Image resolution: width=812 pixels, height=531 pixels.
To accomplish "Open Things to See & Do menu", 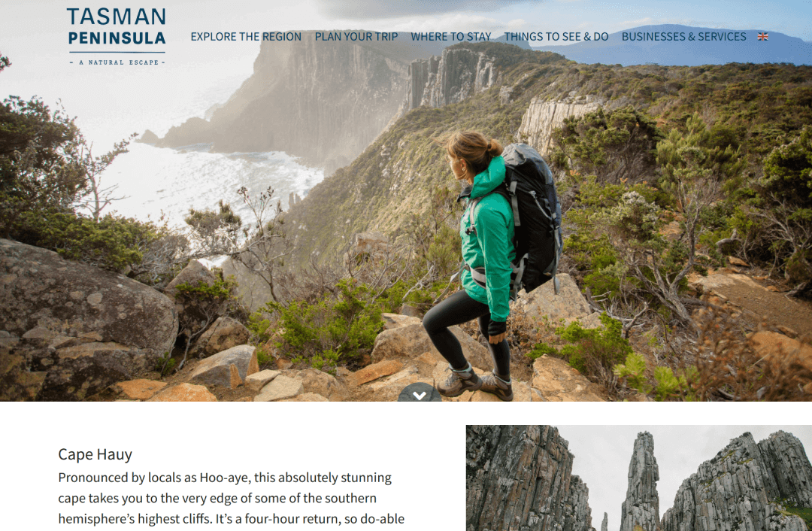I will (556, 37).
